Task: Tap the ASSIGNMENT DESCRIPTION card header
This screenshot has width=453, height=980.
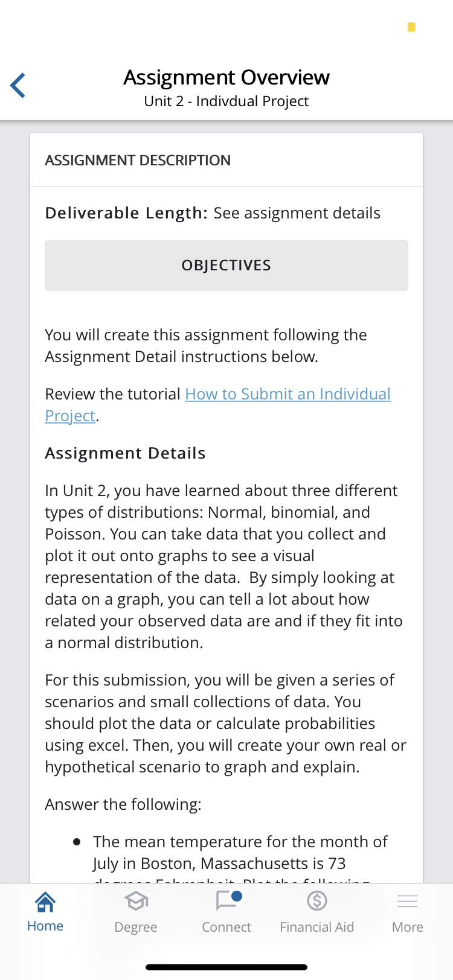Action: (x=138, y=161)
